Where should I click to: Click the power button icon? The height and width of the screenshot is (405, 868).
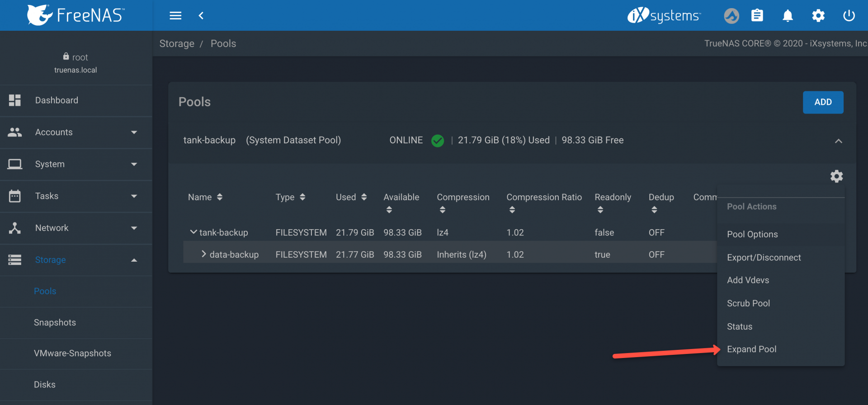849,16
